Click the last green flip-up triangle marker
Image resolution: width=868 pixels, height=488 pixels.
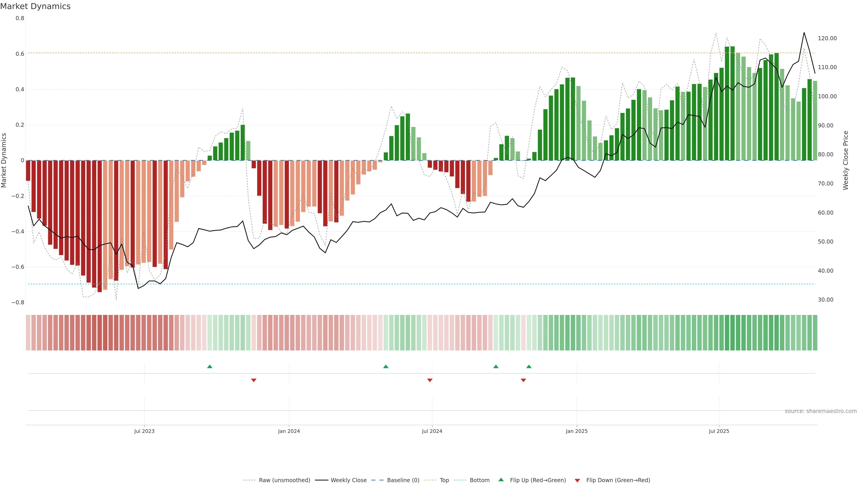529,366
